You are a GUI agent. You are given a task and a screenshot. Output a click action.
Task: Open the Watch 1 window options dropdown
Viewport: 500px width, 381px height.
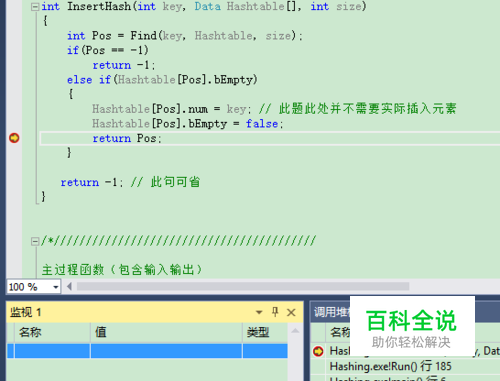(x=259, y=312)
